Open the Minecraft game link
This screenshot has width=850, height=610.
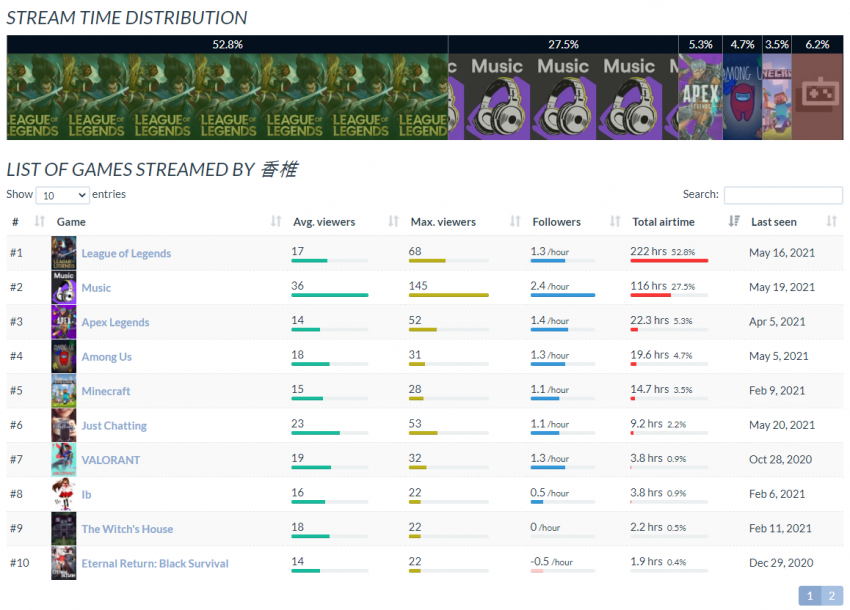(x=106, y=391)
